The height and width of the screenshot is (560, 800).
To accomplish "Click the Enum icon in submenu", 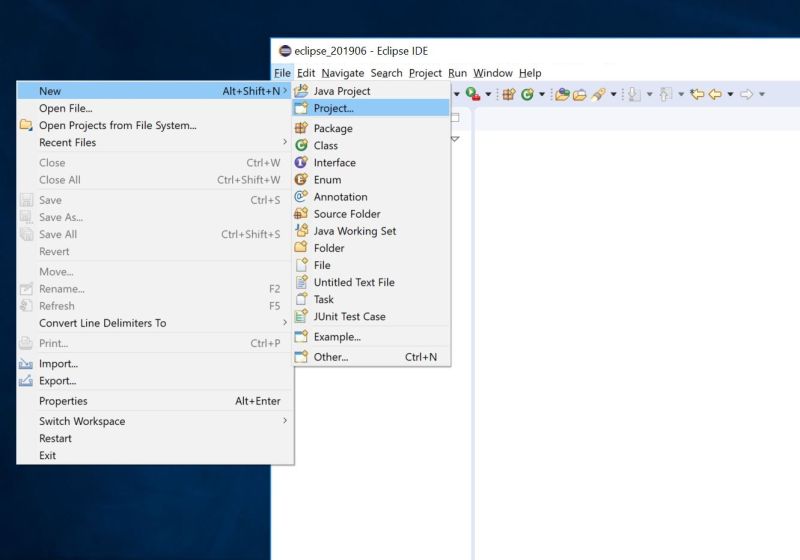I will [x=301, y=180].
